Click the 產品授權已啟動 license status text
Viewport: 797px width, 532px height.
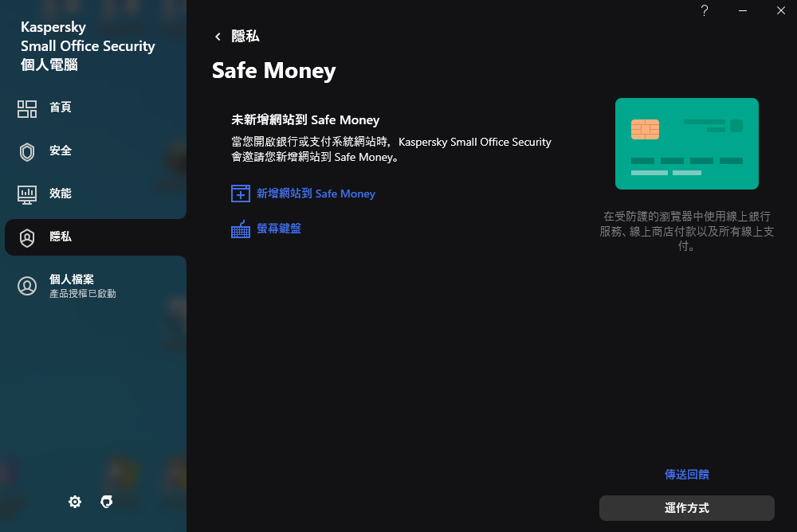pyautogui.click(x=83, y=294)
